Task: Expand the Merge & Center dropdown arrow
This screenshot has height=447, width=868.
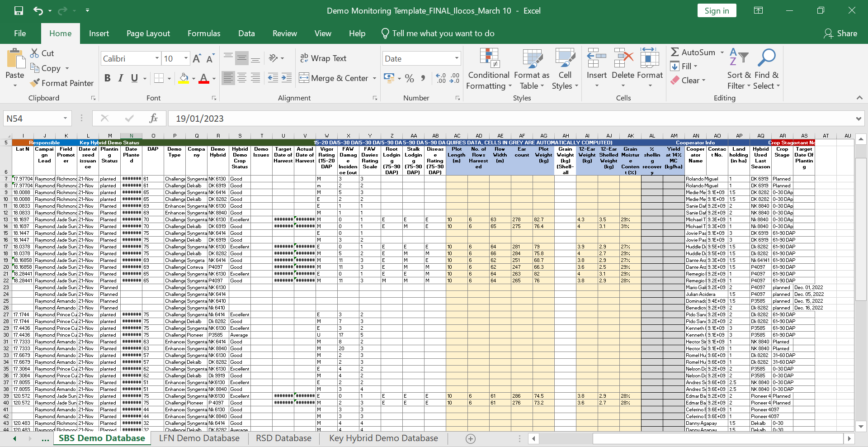Action: (x=374, y=78)
